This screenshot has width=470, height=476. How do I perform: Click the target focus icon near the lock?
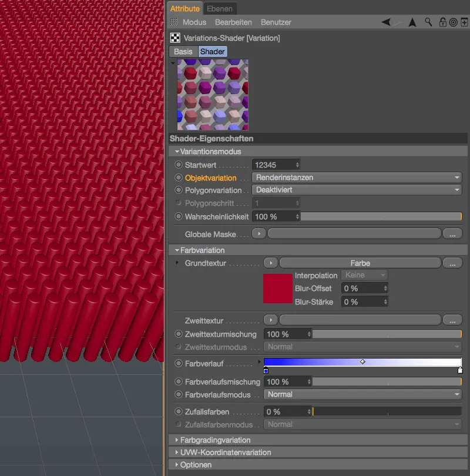coord(452,22)
